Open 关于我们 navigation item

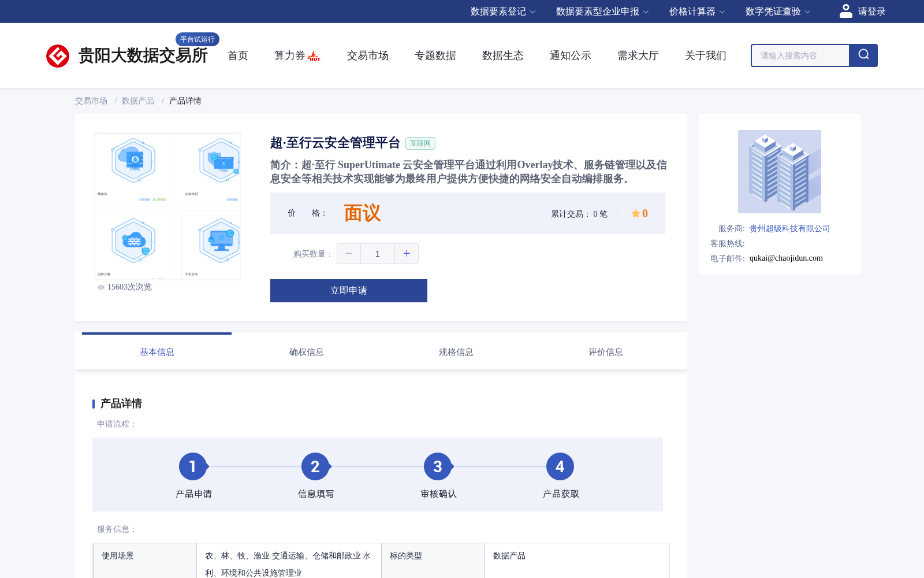tap(706, 55)
